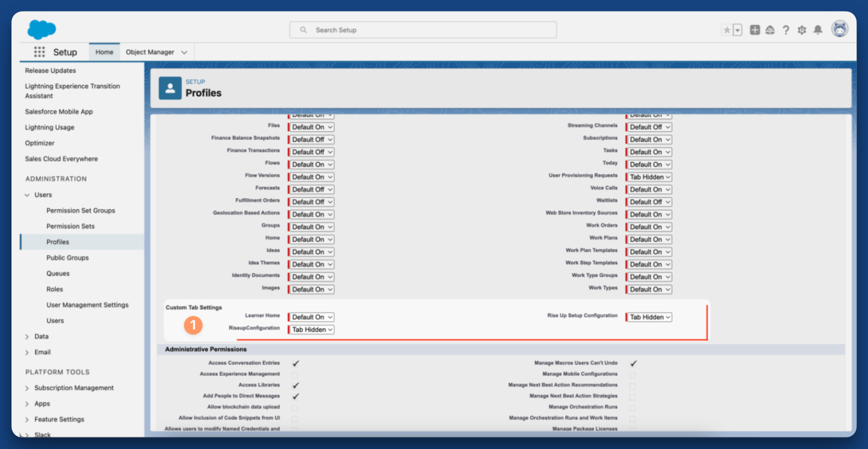Open the Object Manager tab chevron
This screenshot has height=449, width=868.
point(184,53)
